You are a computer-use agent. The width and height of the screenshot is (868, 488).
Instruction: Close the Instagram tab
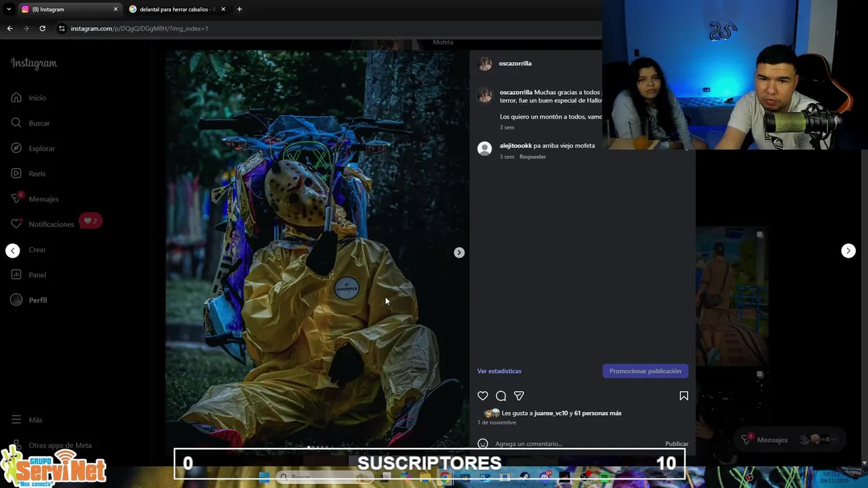(115, 9)
